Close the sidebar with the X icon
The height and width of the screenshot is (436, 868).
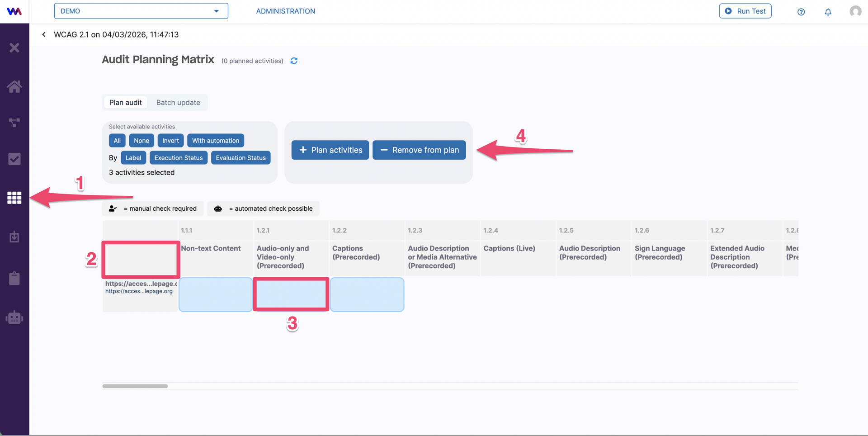[x=14, y=47]
